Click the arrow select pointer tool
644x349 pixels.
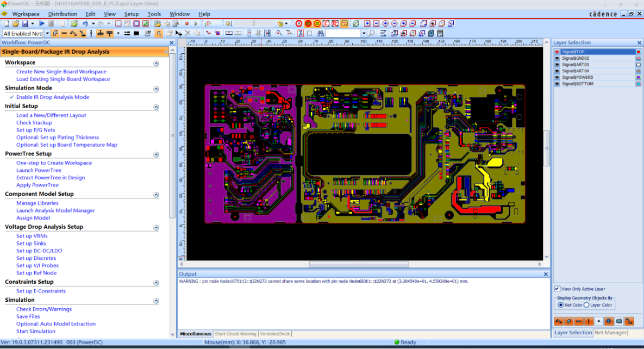pyautogui.click(x=159, y=33)
